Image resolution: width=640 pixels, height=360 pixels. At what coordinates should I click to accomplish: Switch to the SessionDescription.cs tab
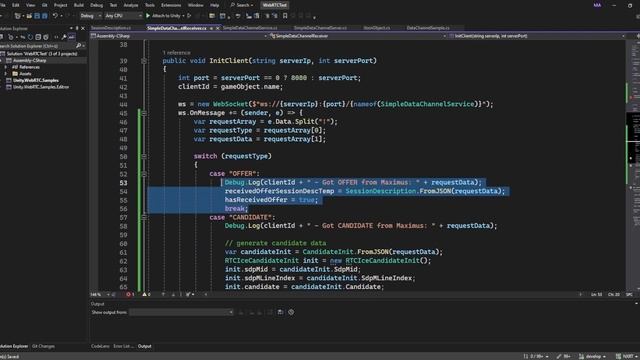pos(111,28)
